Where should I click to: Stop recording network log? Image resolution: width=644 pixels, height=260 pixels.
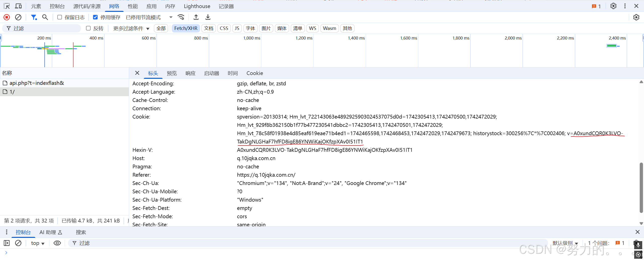7,17
